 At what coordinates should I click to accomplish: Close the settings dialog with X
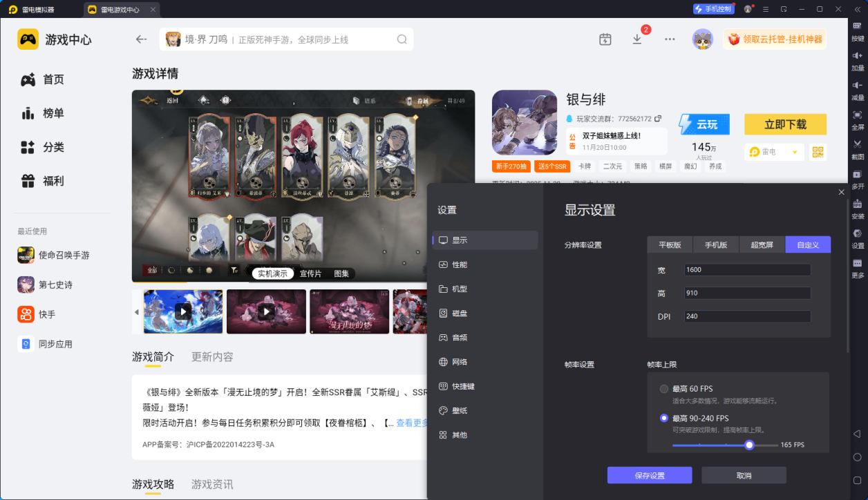[841, 192]
